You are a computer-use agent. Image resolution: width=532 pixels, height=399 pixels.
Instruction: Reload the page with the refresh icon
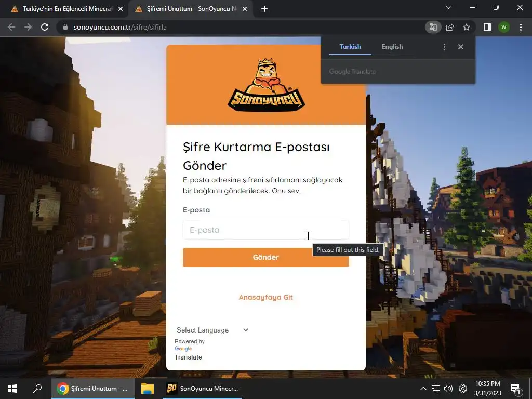click(45, 27)
